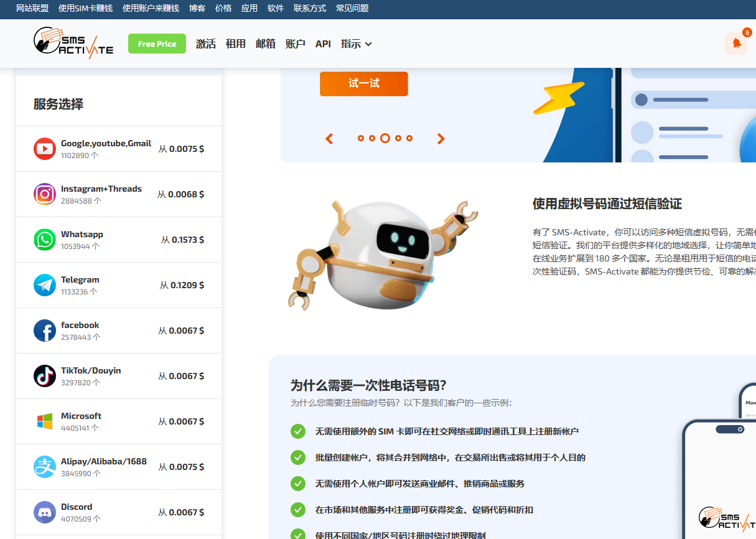This screenshot has width=756, height=539.
Task: Open the 租用 navigation menu item
Action: [235, 44]
